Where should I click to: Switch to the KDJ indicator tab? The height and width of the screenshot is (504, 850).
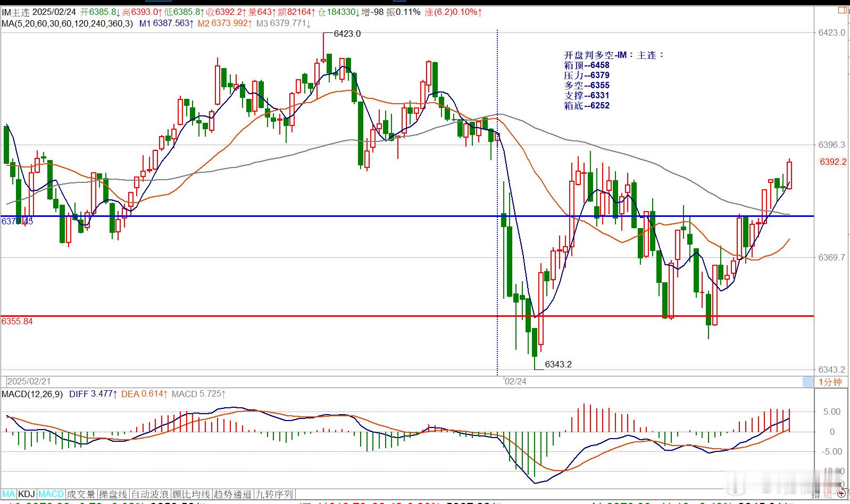tap(27, 494)
